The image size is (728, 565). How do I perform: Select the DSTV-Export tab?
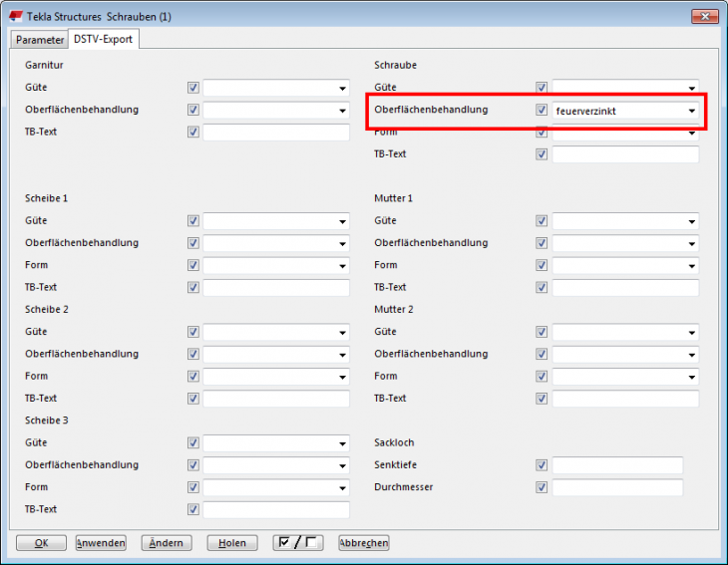pos(103,40)
